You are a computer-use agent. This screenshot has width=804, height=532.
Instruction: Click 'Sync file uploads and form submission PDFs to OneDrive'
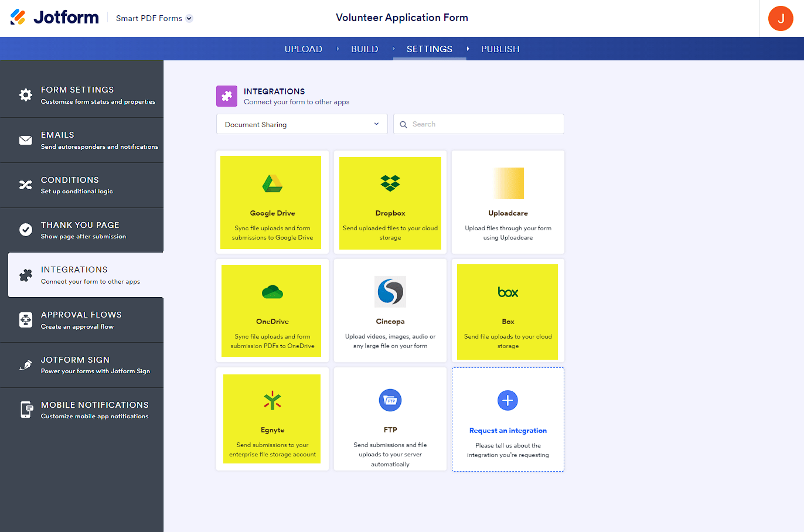point(272,342)
